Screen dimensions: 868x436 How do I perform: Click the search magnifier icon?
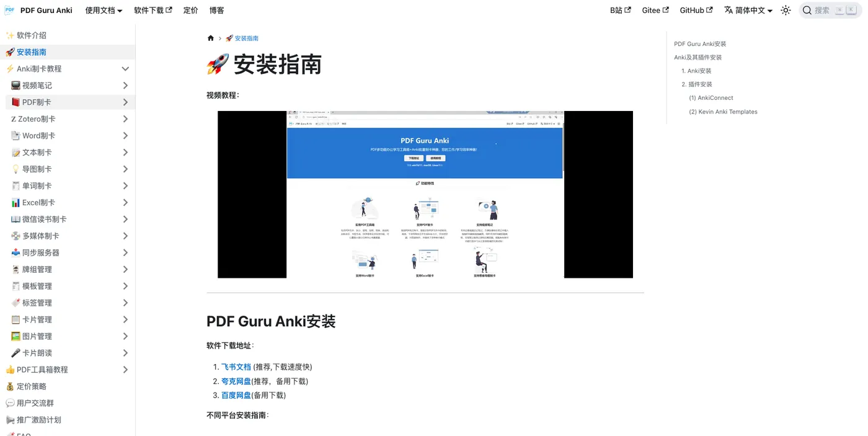(x=807, y=10)
